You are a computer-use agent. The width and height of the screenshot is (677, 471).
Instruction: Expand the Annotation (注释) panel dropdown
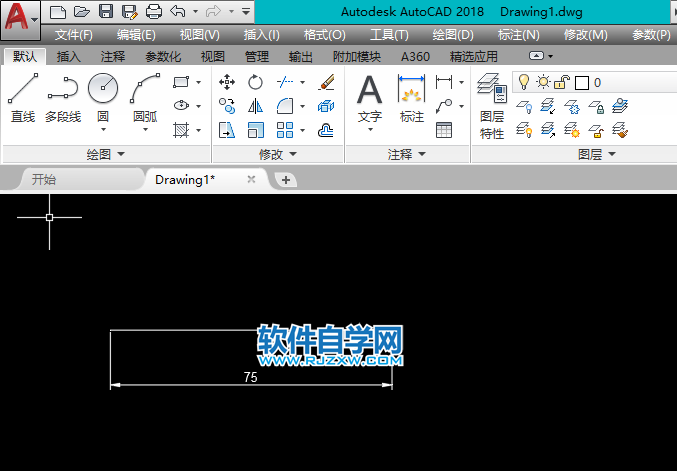[x=407, y=154]
